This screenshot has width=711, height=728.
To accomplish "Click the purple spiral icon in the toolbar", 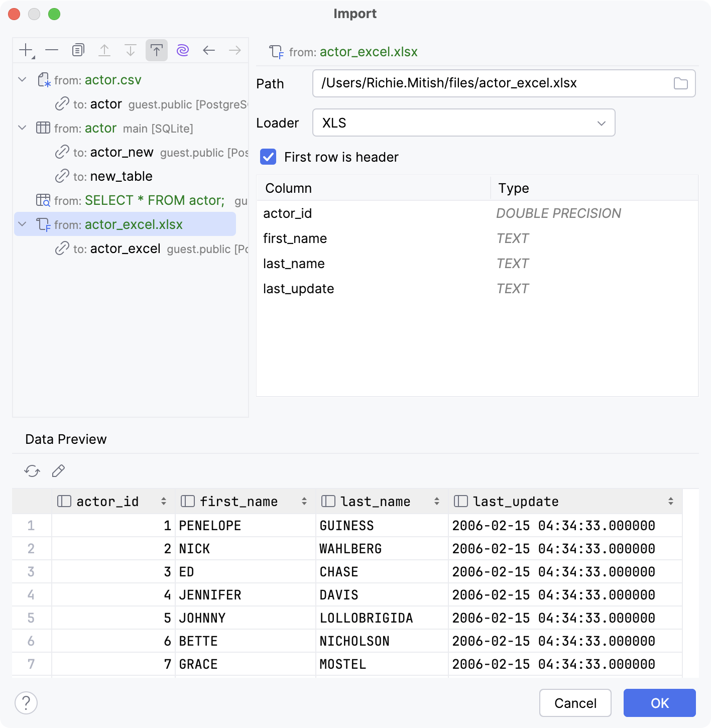I will tap(182, 50).
